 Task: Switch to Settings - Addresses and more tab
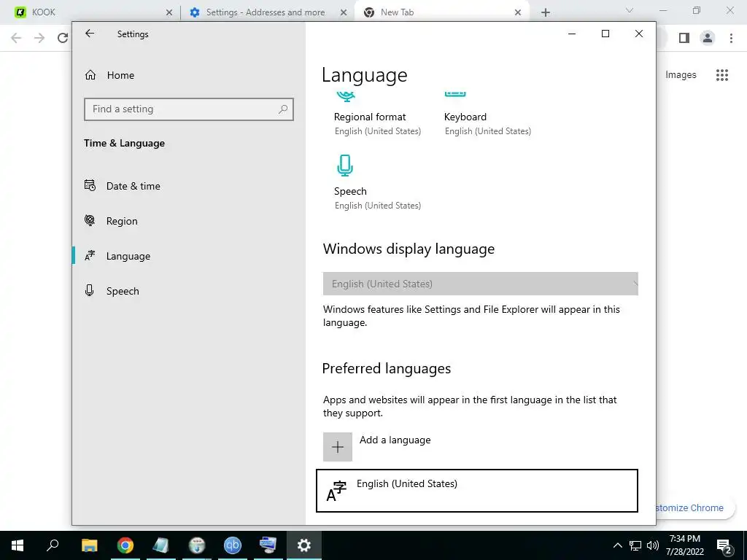pyautogui.click(x=267, y=12)
